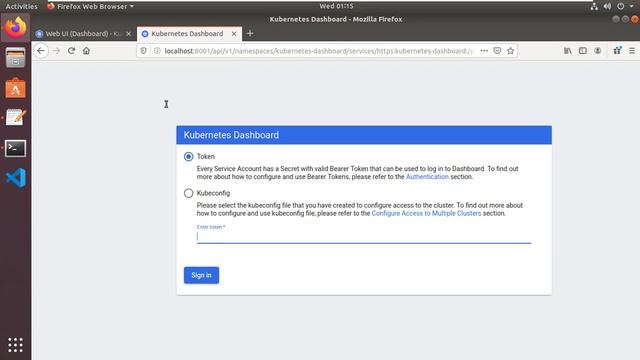Open network status icon in top bar
The image size is (640, 360).
pyautogui.click(x=594, y=6)
